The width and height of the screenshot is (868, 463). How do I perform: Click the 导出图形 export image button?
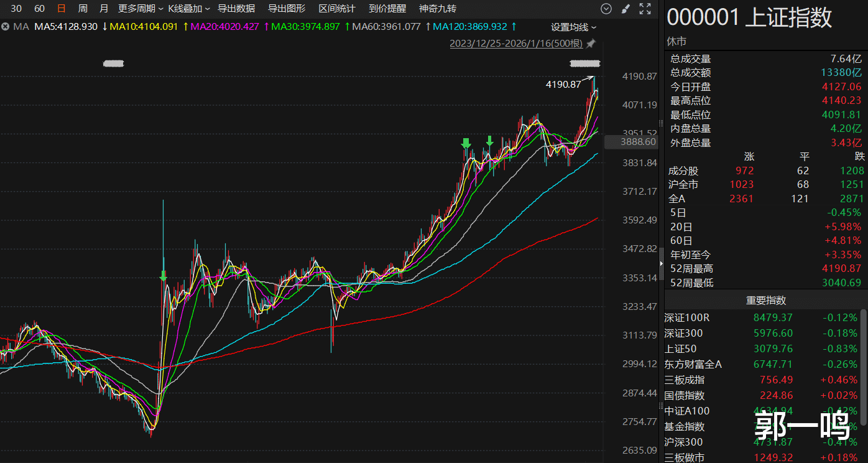[x=287, y=9]
